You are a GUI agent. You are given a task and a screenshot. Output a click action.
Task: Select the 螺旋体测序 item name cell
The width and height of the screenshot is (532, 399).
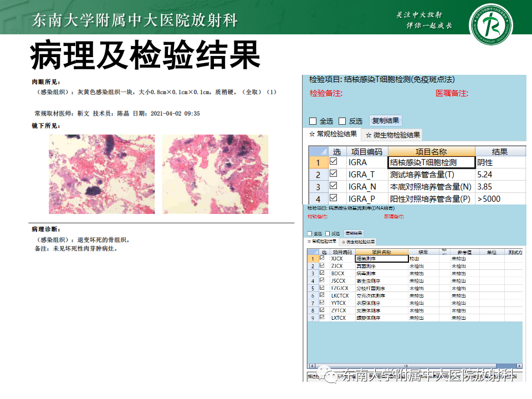[x=382, y=318]
